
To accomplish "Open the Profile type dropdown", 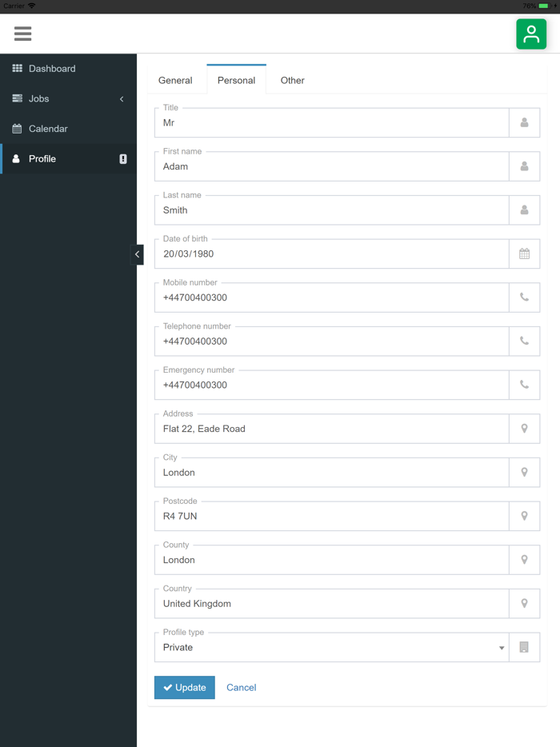I will (331, 647).
